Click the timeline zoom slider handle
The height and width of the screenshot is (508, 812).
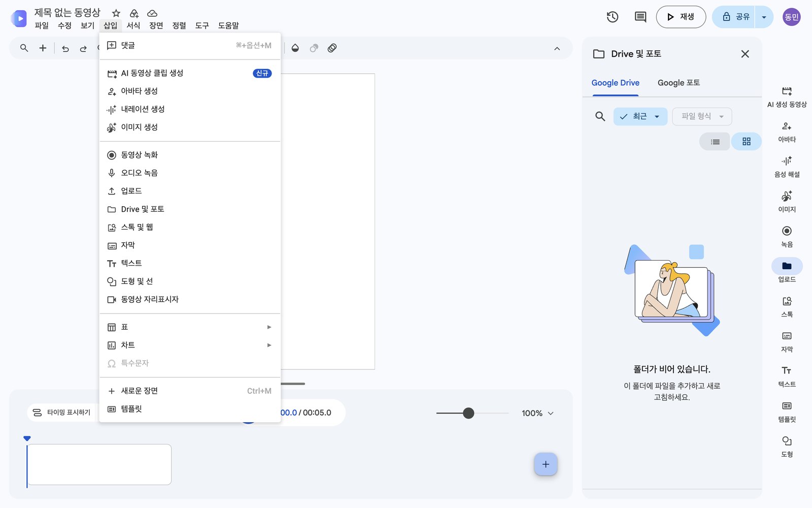(x=468, y=413)
